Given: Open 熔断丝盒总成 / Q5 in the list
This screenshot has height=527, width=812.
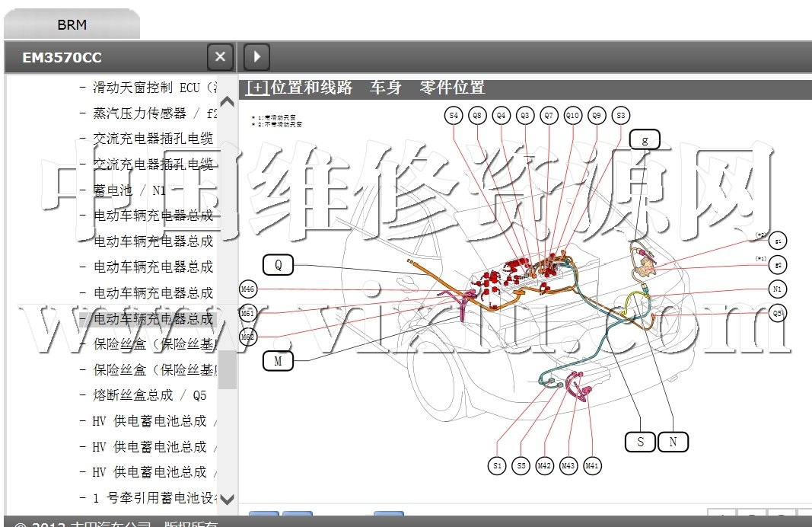Looking at the screenshot, I should pyautogui.click(x=150, y=395).
